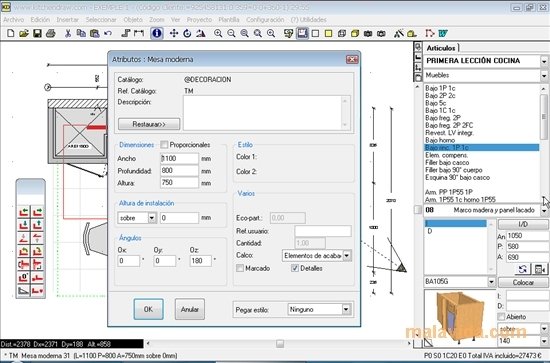Check the Marcado checkbox
Screen dimensions: 550x363
click(240, 268)
